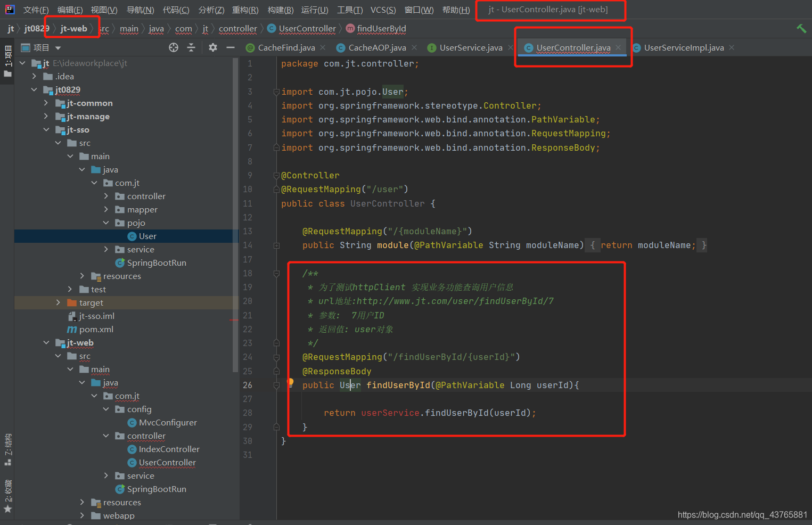This screenshot has width=812, height=525.
Task: Click jt-web breadcrumb in navigation bar
Action: point(73,28)
